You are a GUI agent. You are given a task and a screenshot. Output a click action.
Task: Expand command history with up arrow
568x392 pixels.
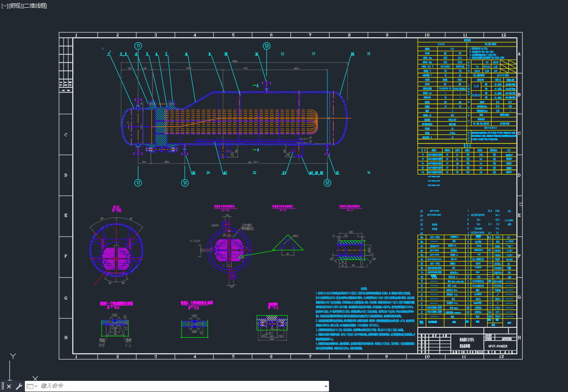click(326, 386)
